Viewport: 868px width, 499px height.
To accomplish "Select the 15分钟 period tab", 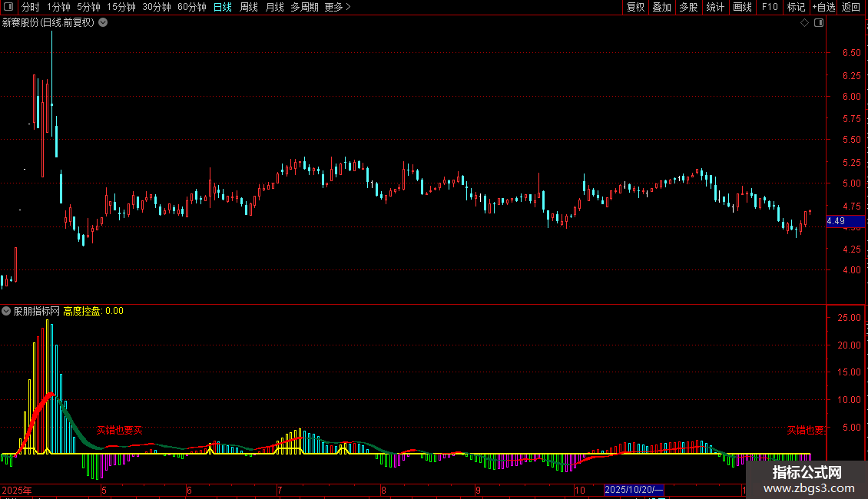I will click(x=121, y=7).
